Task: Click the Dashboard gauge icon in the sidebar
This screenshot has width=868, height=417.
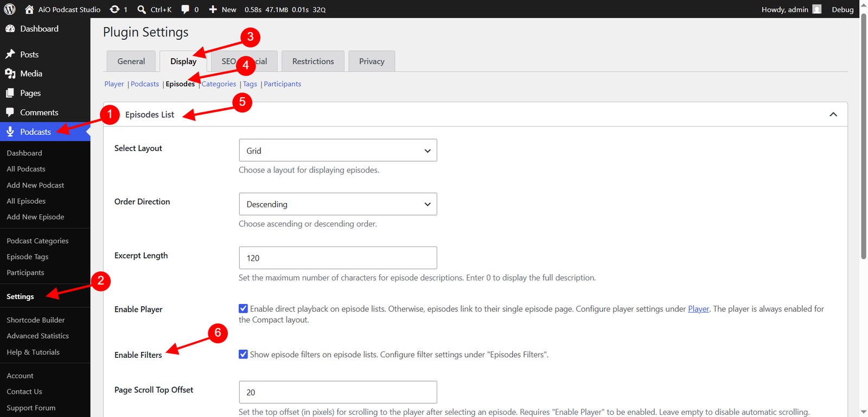Action: pos(10,29)
